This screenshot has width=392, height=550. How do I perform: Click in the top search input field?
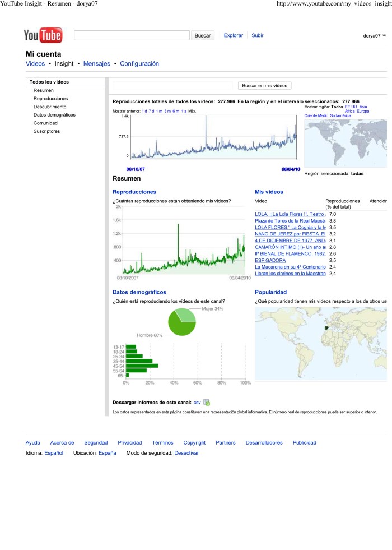pyautogui.click(x=132, y=35)
